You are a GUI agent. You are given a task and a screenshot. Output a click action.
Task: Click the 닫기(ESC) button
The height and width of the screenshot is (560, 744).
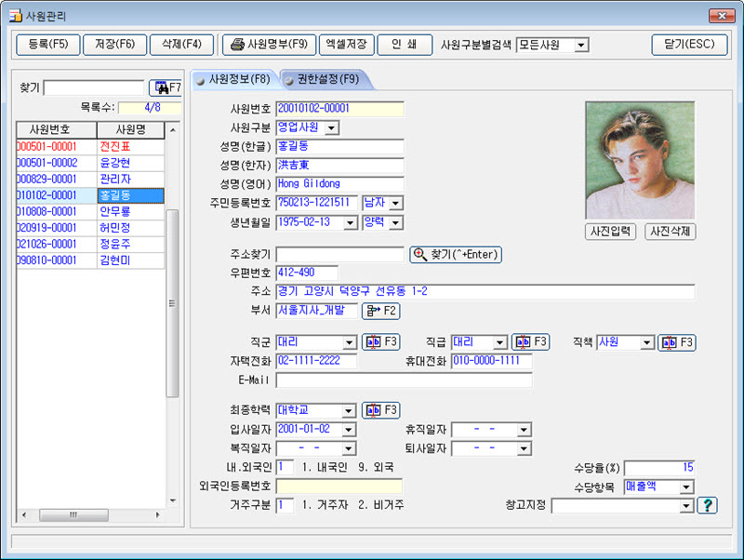point(689,45)
